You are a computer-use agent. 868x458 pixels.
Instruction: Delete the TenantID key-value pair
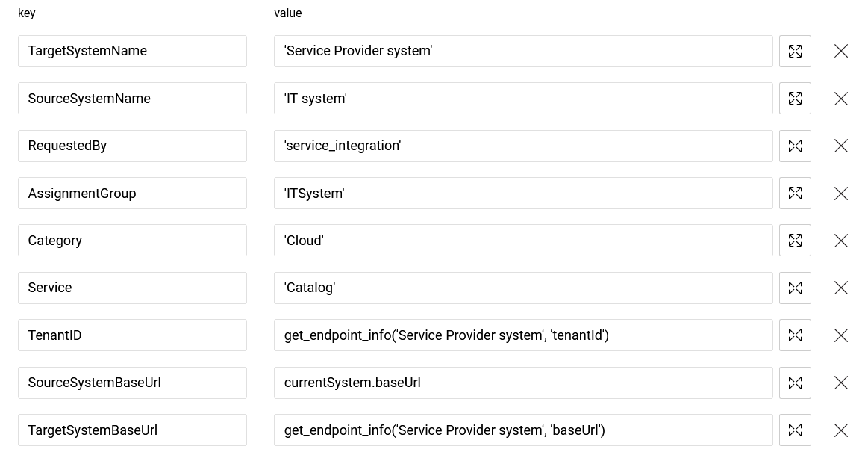(840, 335)
